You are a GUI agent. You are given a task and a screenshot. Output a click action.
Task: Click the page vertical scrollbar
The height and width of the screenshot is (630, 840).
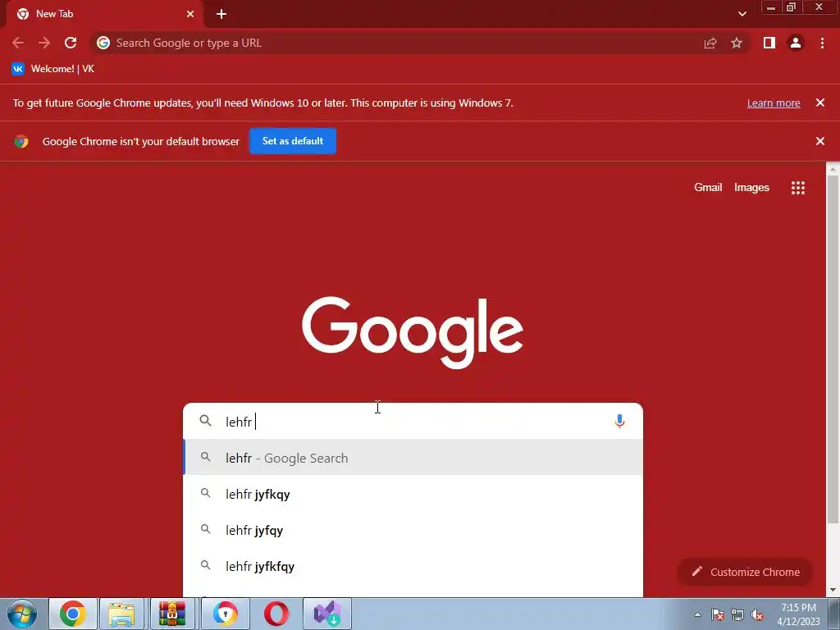(833, 348)
